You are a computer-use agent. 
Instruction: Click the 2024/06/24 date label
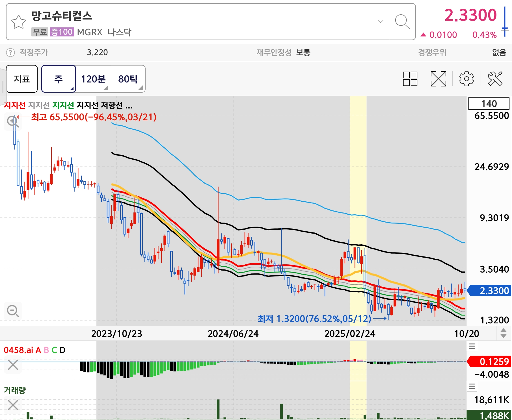pyautogui.click(x=233, y=334)
